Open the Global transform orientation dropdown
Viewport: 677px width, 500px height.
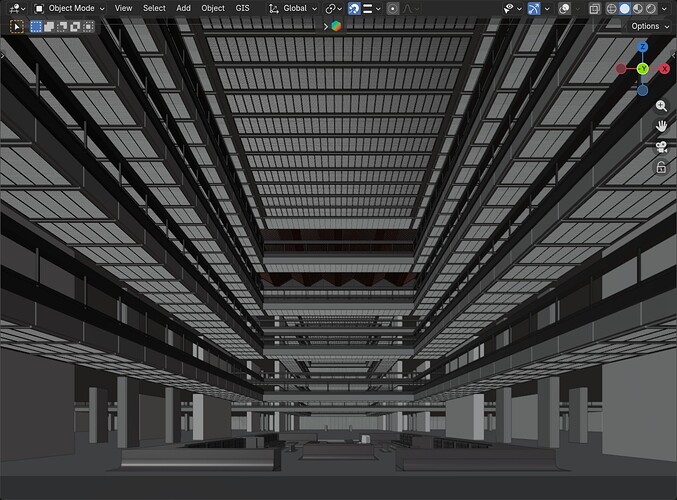tap(293, 8)
